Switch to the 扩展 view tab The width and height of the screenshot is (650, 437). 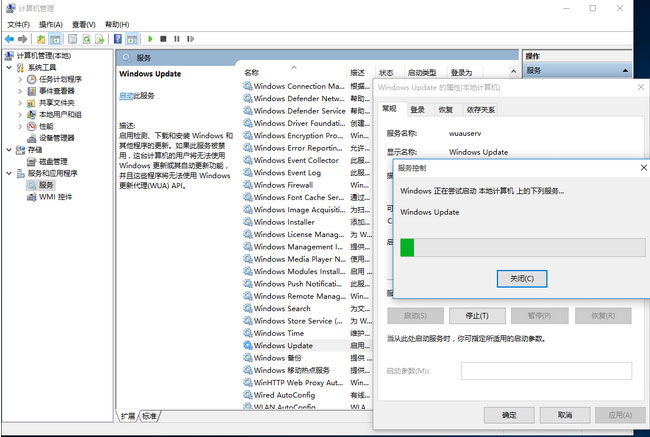click(x=128, y=416)
